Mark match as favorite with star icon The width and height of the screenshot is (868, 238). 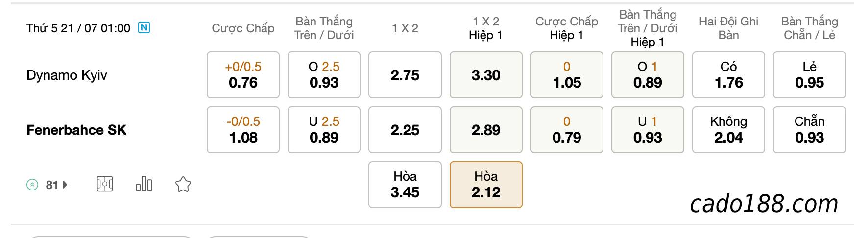pos(183,185)
